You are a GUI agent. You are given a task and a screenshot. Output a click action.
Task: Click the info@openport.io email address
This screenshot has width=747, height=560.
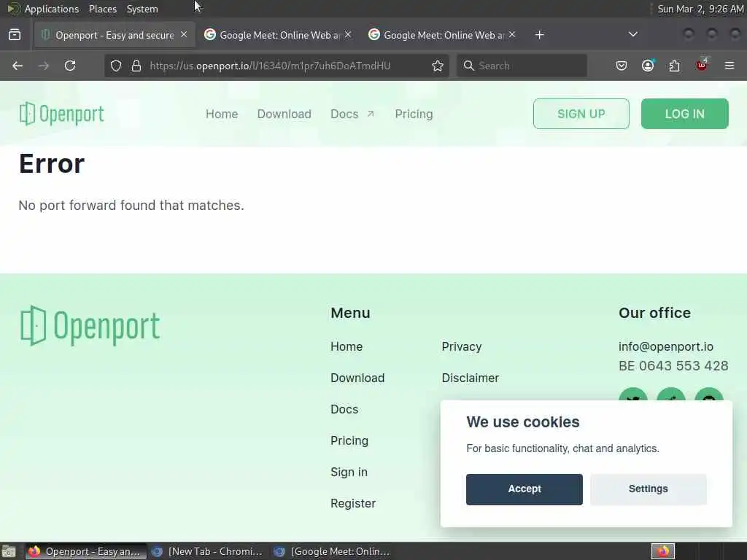(665, 346)
